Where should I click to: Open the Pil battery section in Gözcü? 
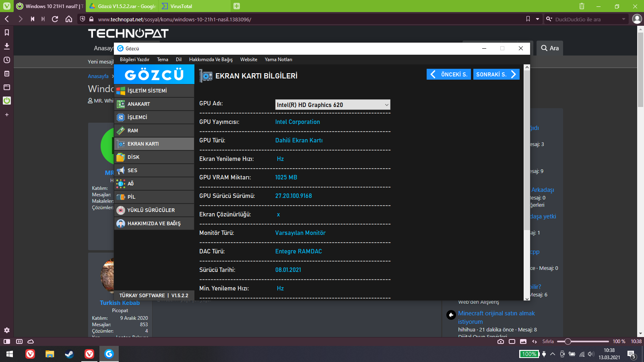[154, 197]
